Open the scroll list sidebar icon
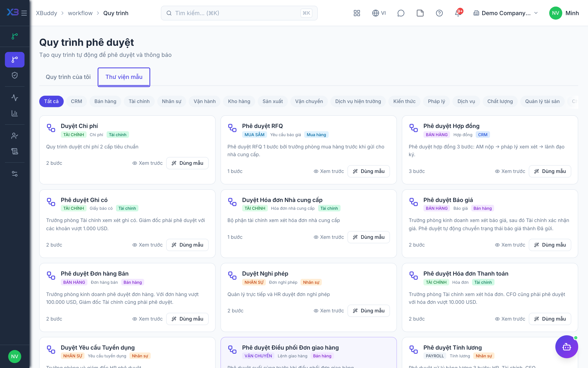This screenshot has height=368, width=588. click(14, 151)
